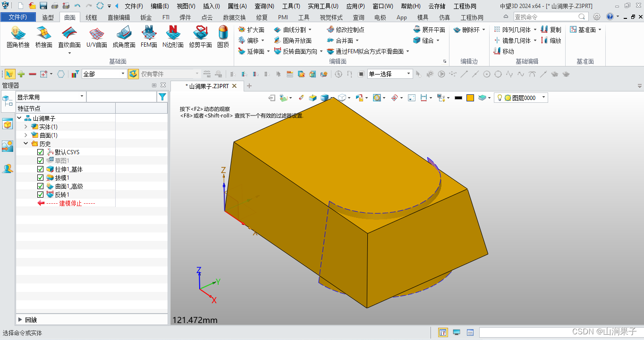Select the 圆角桥接 surface tool
This screenshot has height=340, width=644.
18,37
